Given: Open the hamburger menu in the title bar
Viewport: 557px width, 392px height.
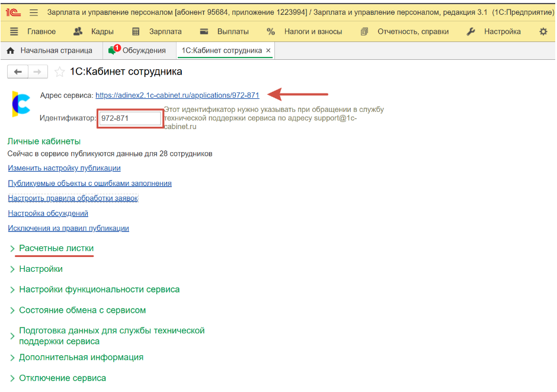Looking at the screenshot, I should click(x=34, y=12).
